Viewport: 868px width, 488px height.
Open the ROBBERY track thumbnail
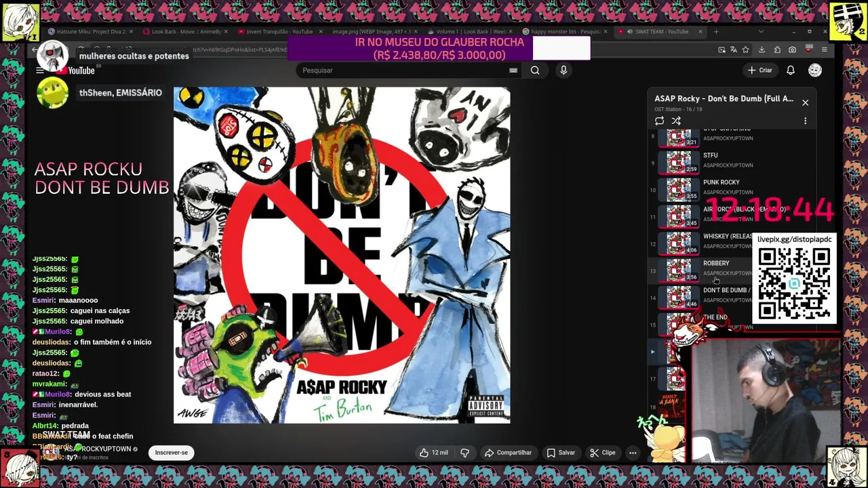tap(679, 270)
